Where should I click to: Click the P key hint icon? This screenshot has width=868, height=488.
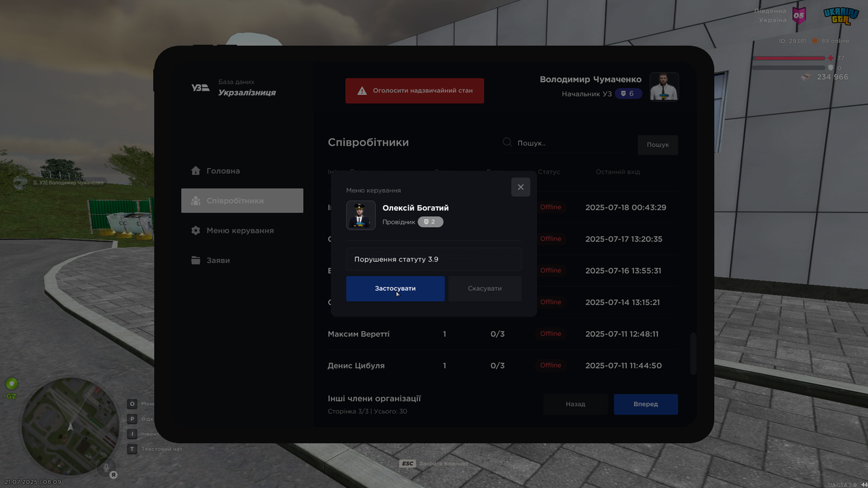click(x=133, y=419)
